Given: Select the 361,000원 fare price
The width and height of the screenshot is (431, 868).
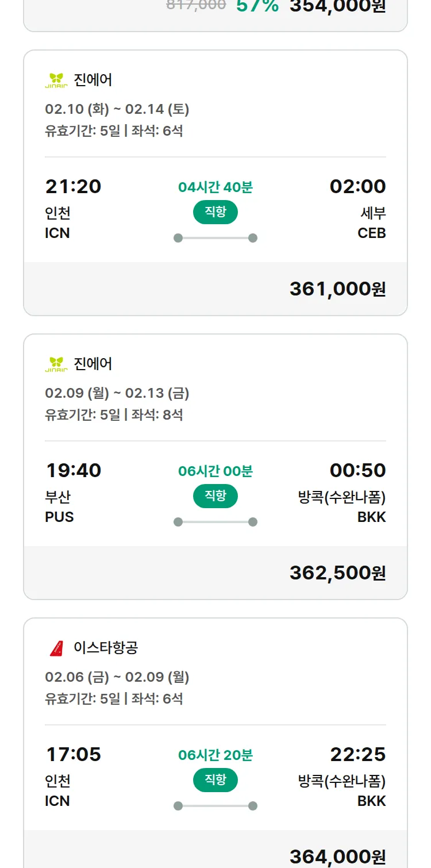Looking at the screenshot, I should pos(337,289).
